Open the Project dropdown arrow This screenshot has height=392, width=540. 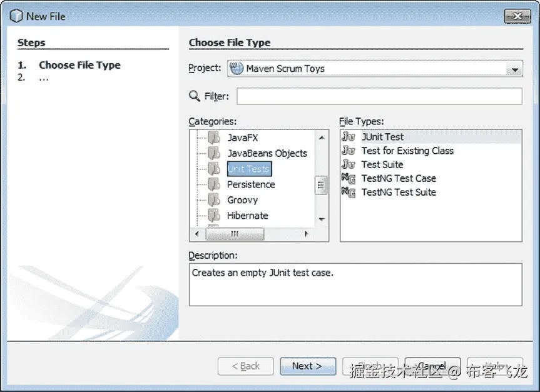coord(514,70)
